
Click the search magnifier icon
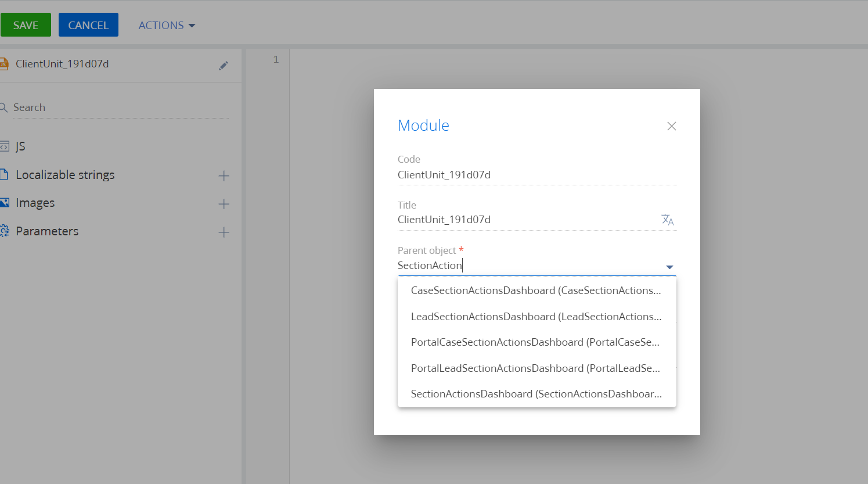click(x=3, y=107)
